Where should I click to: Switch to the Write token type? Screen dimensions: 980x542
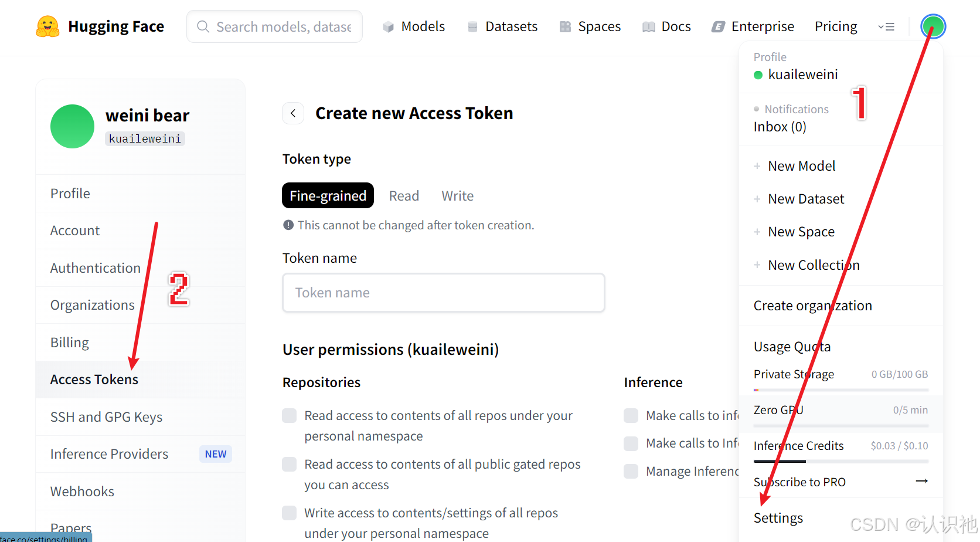(457, 196)
